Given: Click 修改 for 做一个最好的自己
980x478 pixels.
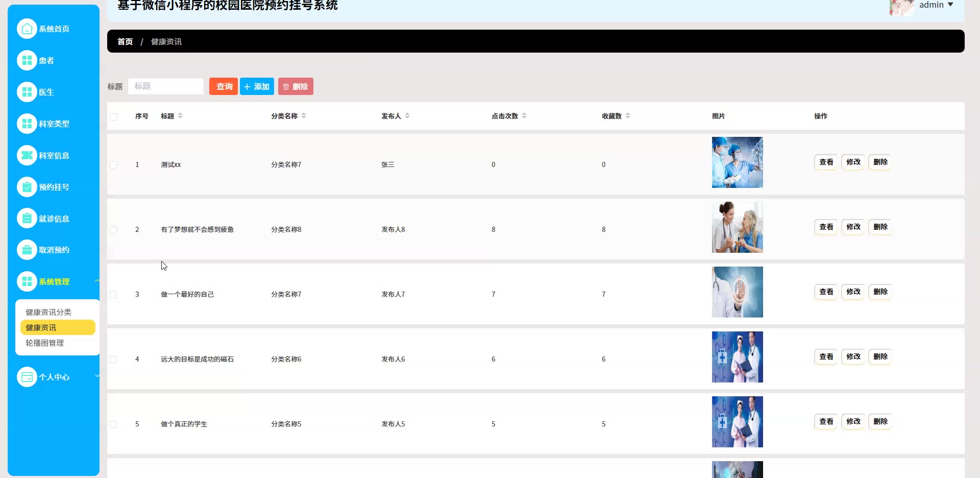Looking at the screenshot, I should pos(853,292).
